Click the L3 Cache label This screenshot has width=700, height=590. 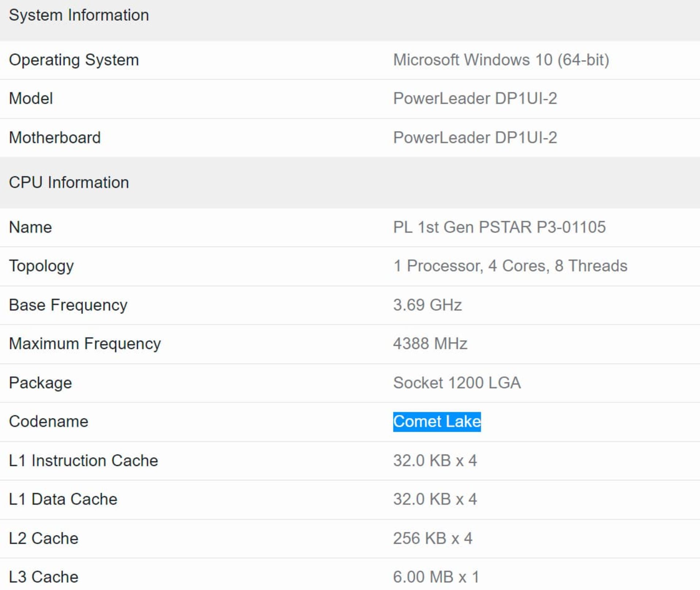point(44,577)
